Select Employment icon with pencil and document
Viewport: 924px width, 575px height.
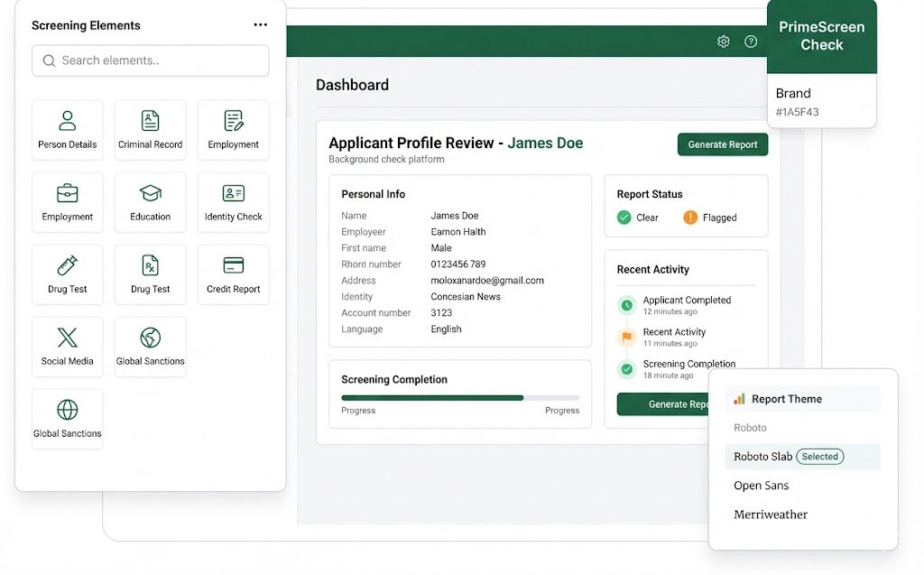coord(233,122)
